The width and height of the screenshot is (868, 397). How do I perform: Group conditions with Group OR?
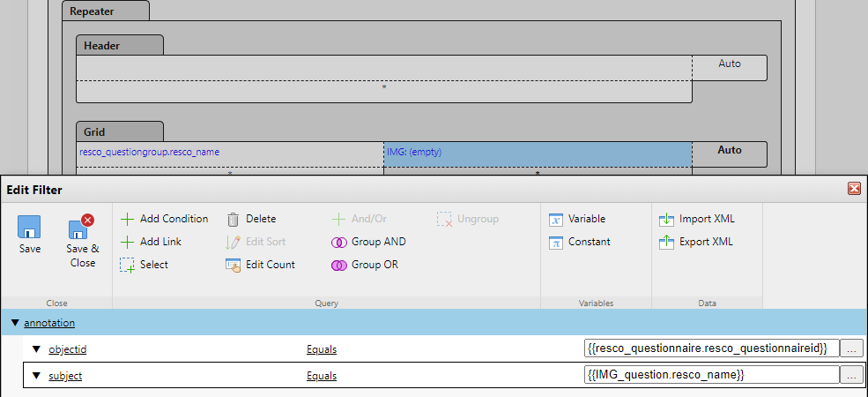coord(367,265)
